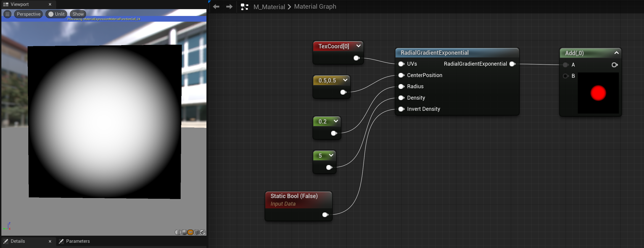The width and height of the screenshot is (644, 248).
Task: Collapse the Add node with its chevron
Action: coord(616,53)
